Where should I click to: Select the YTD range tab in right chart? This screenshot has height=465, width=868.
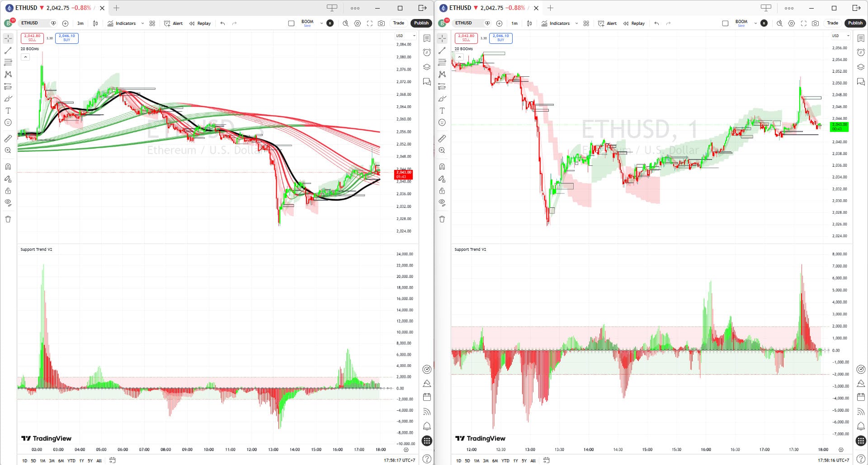click(x=505, y=460)
